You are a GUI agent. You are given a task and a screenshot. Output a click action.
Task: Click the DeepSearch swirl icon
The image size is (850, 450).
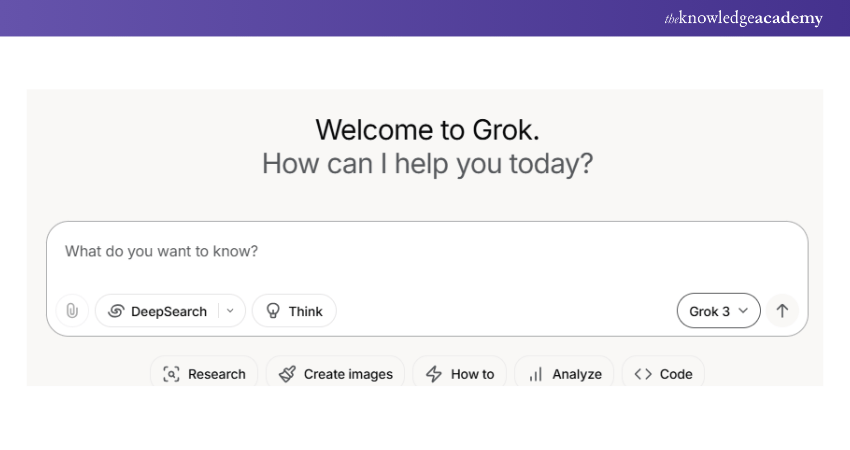pyautogui.click(x=116, y=311)
